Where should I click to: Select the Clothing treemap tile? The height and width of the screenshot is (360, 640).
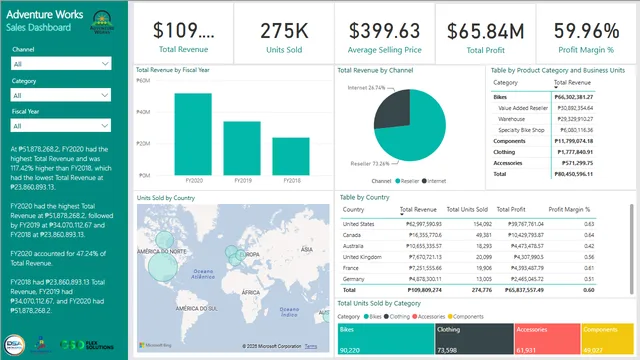pos(474,339)
